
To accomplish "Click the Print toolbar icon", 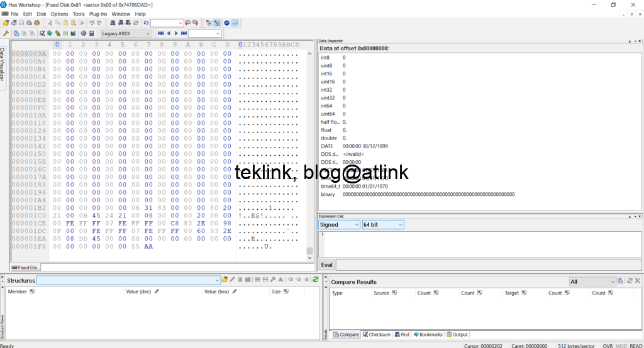I will (x=29, y=23).
